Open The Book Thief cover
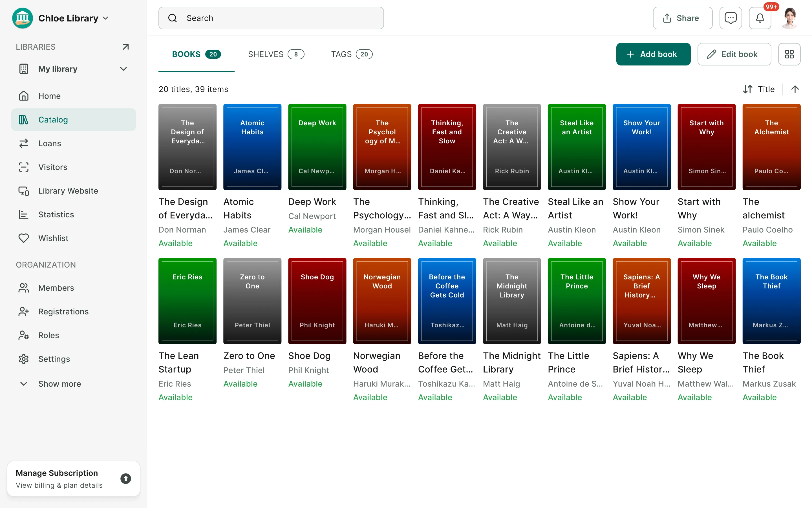 (771, 301)
